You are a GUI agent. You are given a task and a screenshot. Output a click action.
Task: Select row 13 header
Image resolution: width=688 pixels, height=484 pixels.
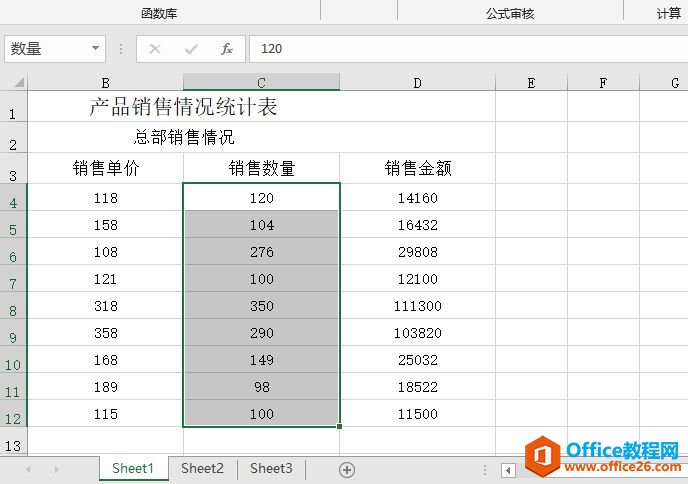coord(13,441)
